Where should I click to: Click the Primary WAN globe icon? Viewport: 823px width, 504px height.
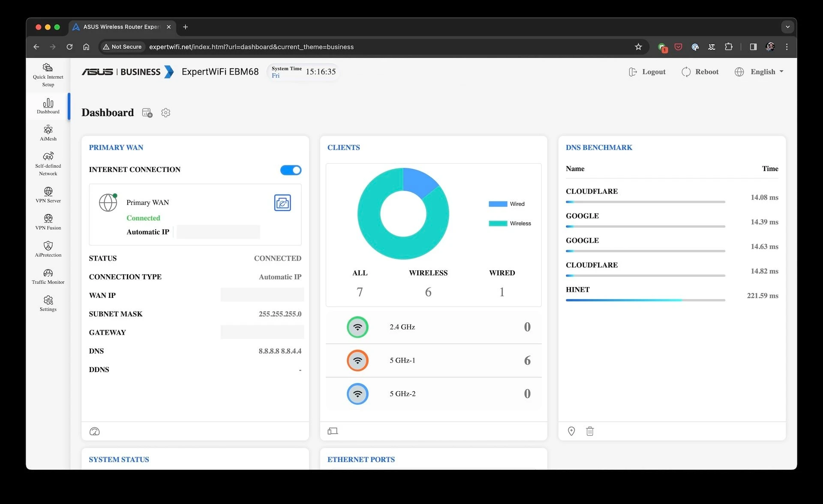pyautogui.click(x=108, y=202)
